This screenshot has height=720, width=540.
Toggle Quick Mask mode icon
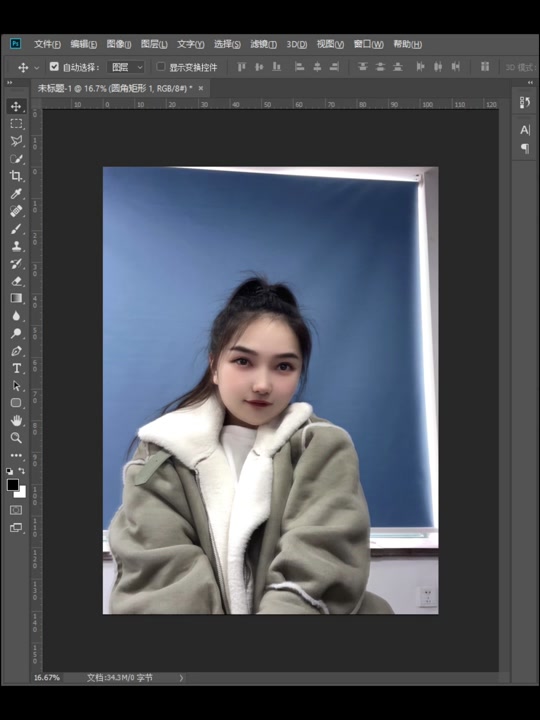click(16, 510)
